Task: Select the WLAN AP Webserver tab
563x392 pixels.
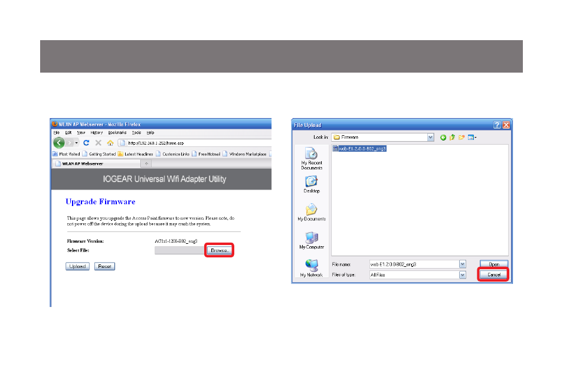Action: click(97, 164)
